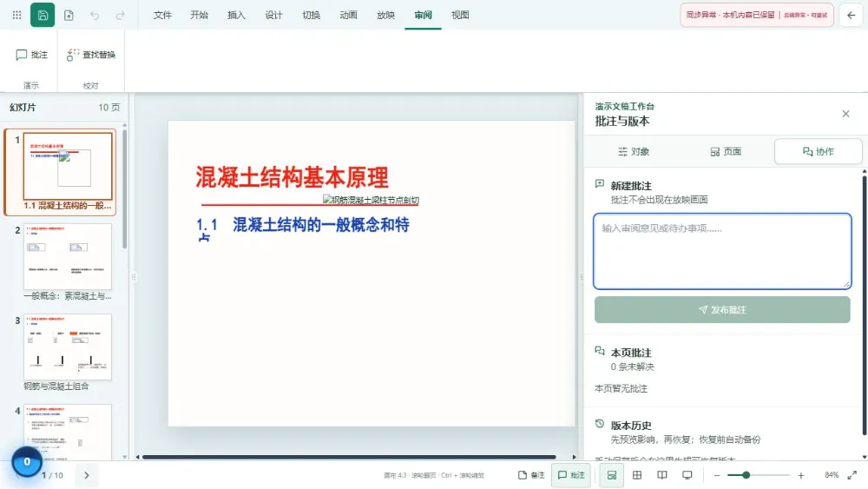Switch to the 视图 tab

coord(460,15)
